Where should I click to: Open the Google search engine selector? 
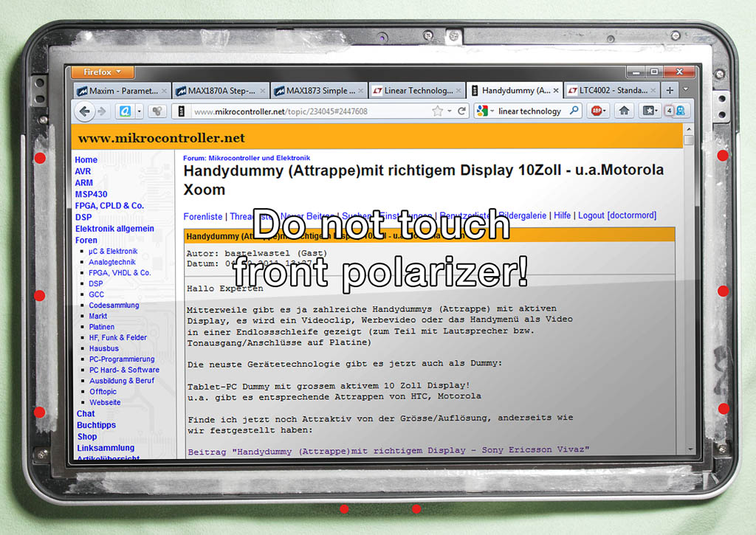[x=485, y=111]
